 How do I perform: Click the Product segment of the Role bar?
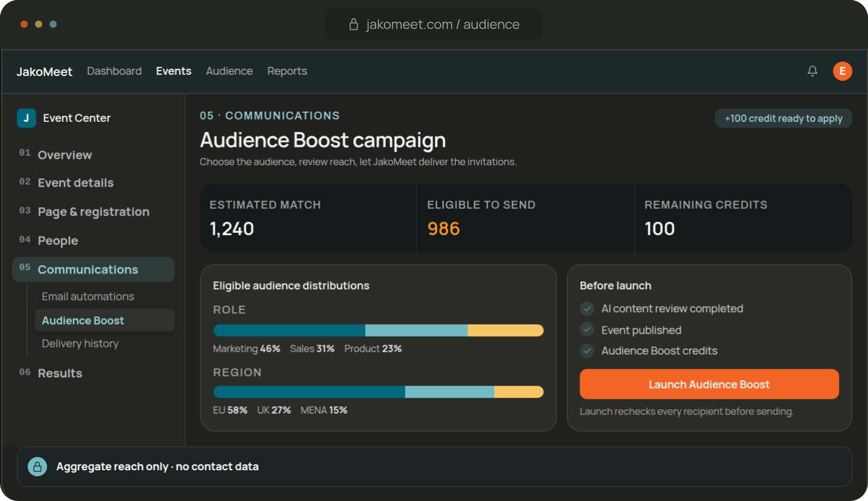click(x=506, y=330)
